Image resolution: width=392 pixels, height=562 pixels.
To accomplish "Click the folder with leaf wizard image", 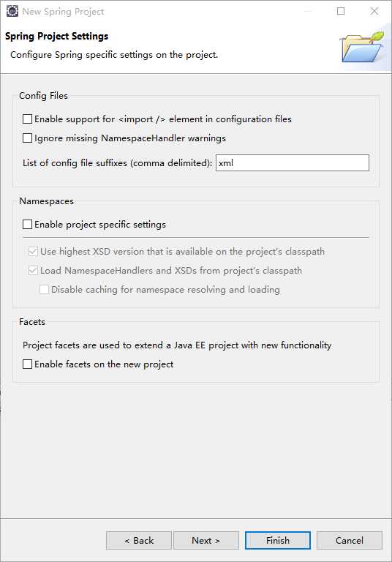I will point(363,47).
